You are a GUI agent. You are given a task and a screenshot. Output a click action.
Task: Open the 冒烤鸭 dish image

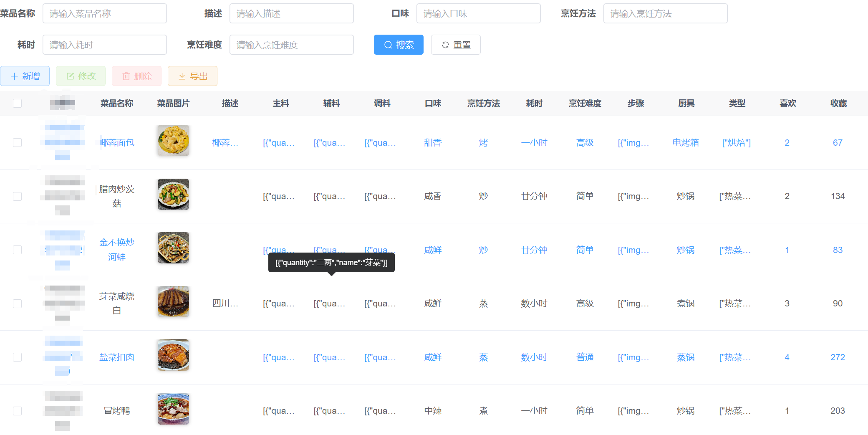tap(173, 409)
